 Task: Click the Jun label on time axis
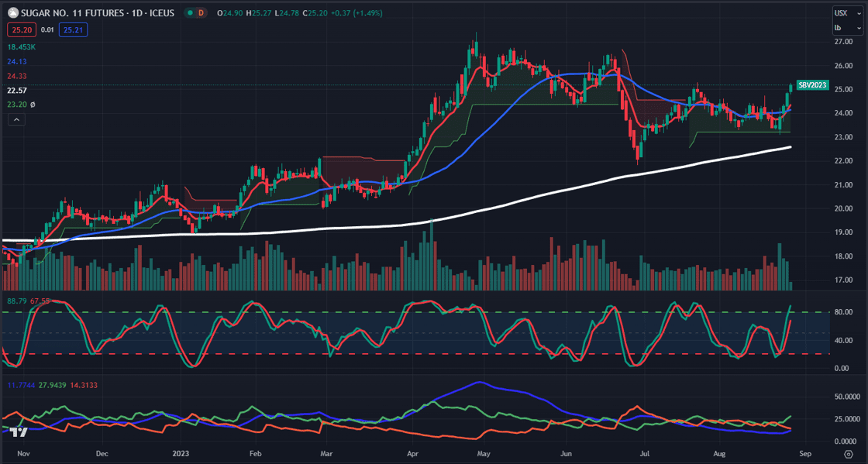[x=567, y=453]
